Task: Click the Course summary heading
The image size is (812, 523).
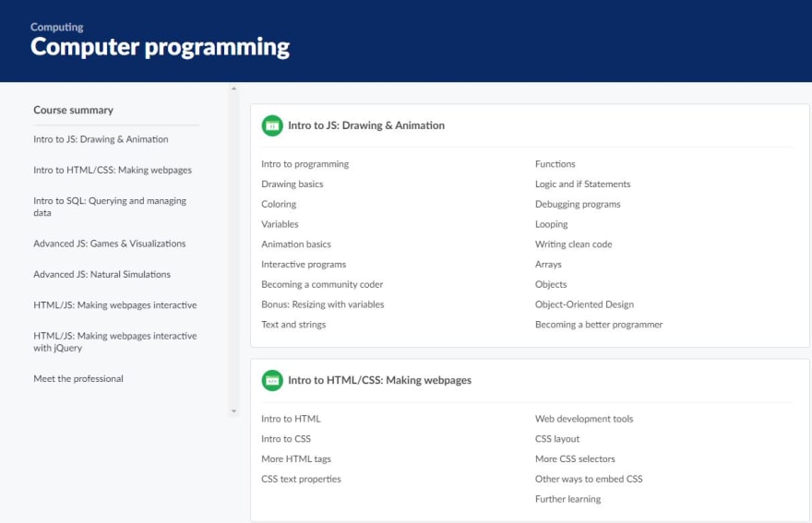Action: (73, 110)
